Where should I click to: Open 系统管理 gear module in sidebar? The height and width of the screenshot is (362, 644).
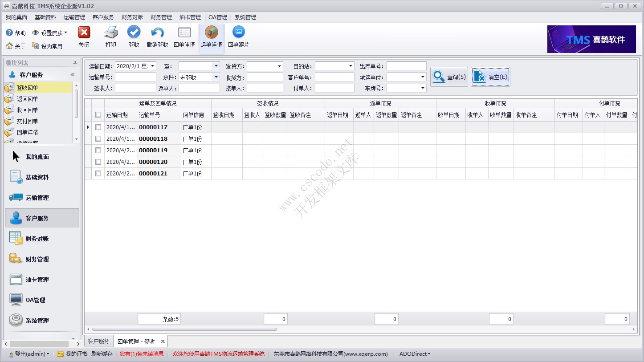(42, 321)
